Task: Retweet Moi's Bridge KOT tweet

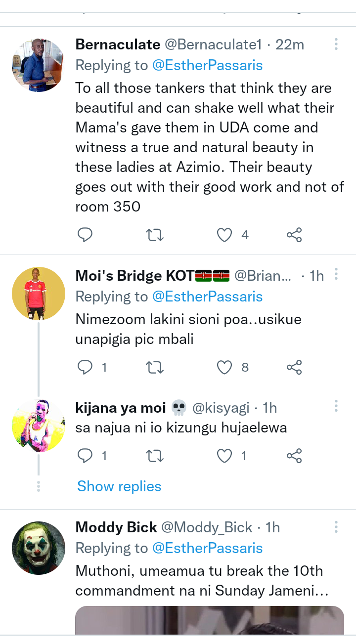Action: (155, 367)
